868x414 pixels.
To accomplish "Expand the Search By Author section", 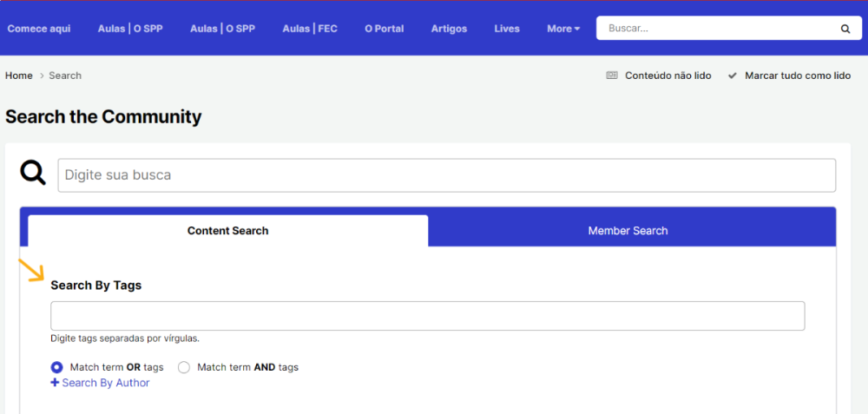I will click(101, 383).
